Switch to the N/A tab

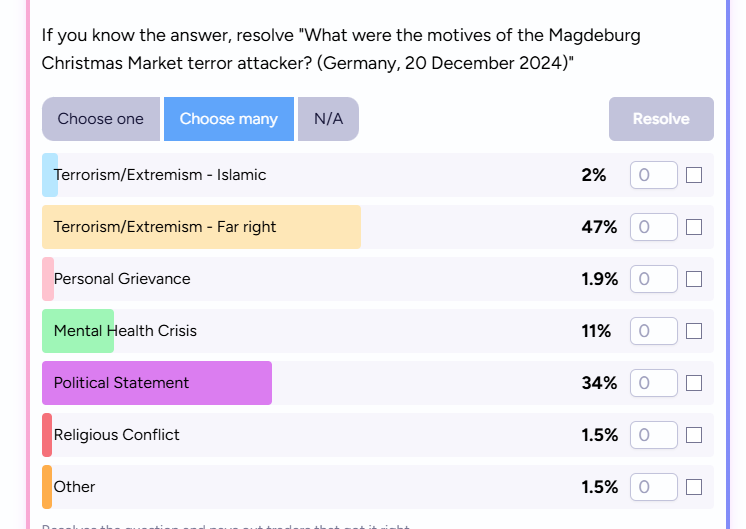[328, 119]
